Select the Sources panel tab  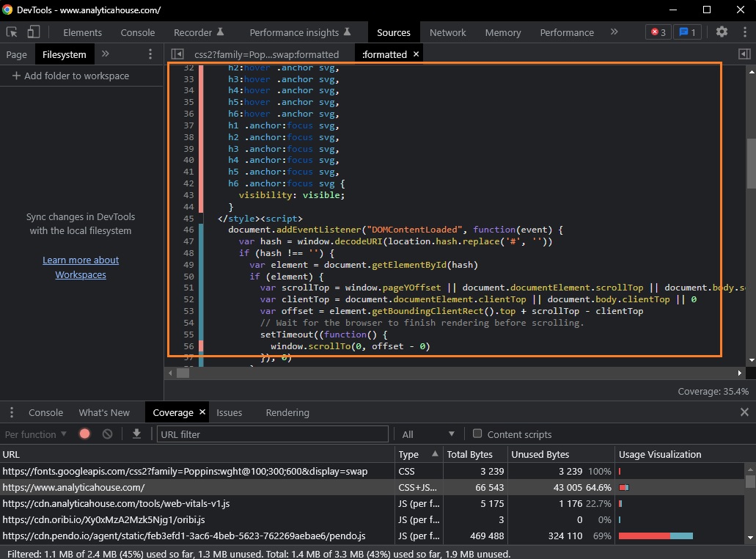tap(394, 32)
